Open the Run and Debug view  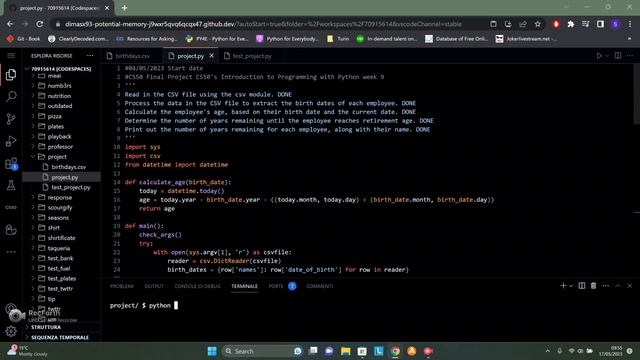pos(11,141)
